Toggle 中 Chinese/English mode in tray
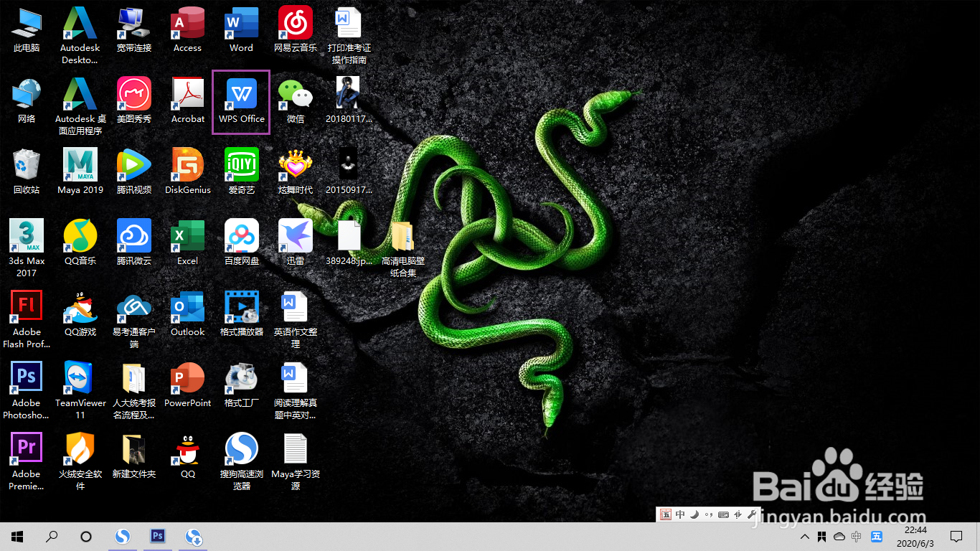The width and height of the screenshot is (980, 551). pos(856,536)
